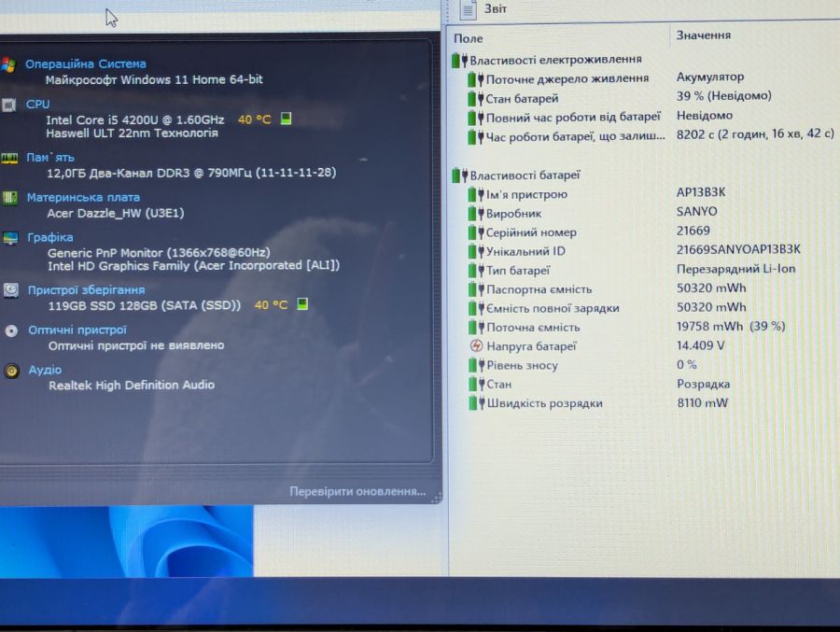Click the value AP13B3K
This screenshot has width=840, height=632.
(701, 192)
